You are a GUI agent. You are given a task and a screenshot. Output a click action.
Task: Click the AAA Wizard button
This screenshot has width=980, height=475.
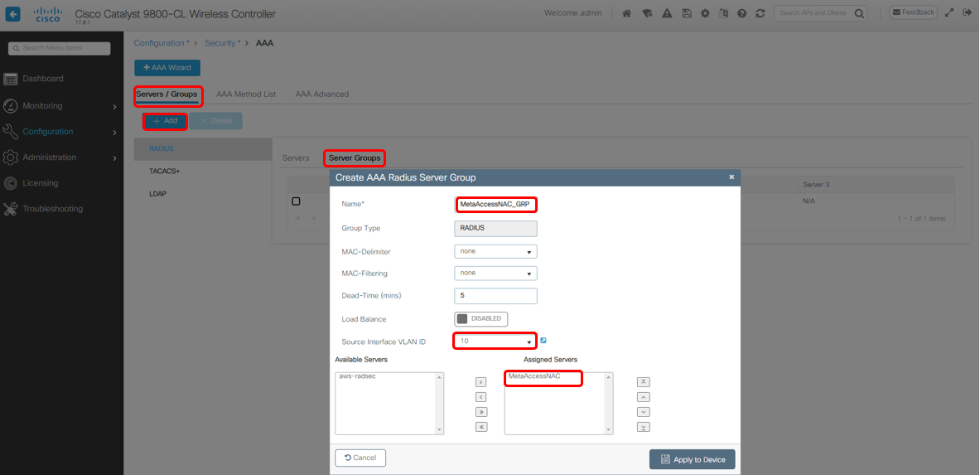click(x=167, y=68)
